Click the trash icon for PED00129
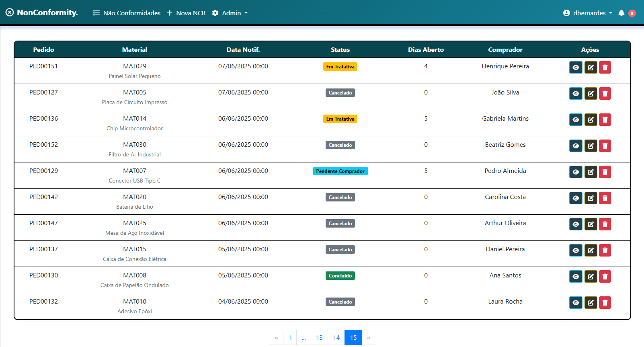This screenshot has height=347, width=644. pyautogui.click(x=605, y=172)
